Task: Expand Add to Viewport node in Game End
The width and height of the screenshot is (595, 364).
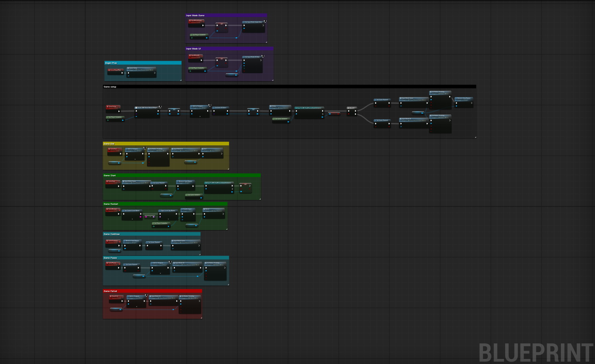Action: pos(135,159)
